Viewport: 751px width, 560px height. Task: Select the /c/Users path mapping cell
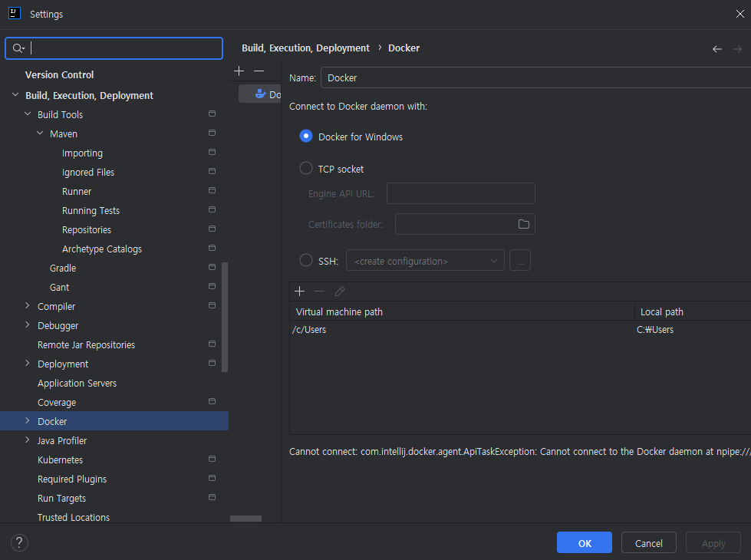coord(463,330)
